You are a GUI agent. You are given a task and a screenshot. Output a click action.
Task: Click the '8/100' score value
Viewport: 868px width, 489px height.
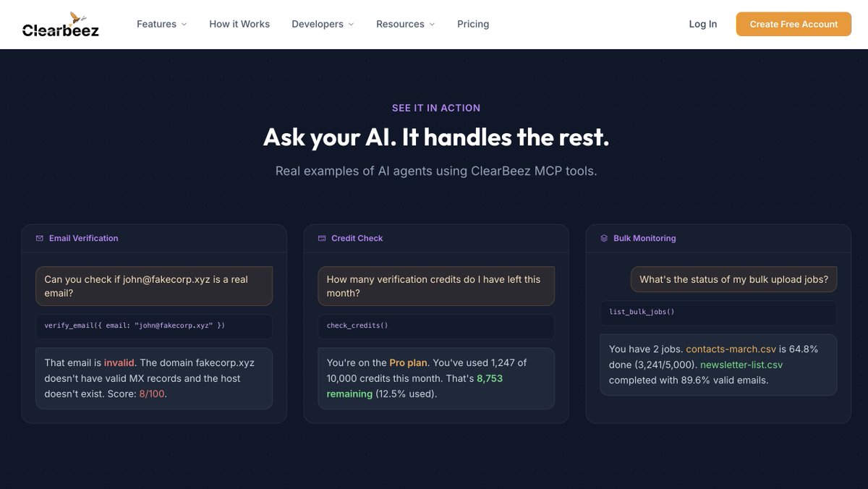pos(152,394)
